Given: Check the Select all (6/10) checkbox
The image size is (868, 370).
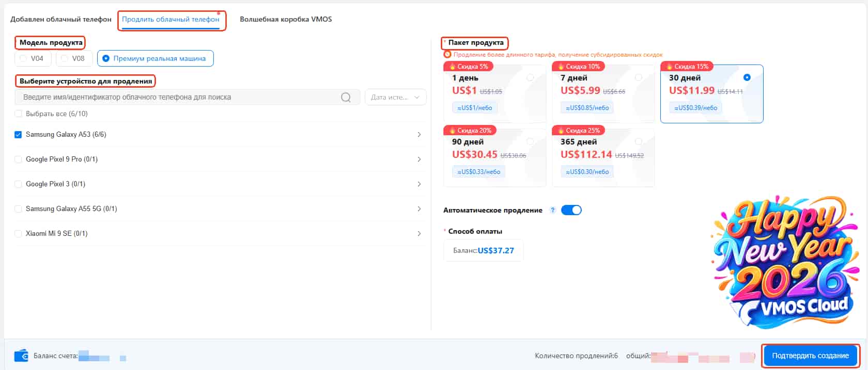Looking at the screenshot, I should click(x=19, y=114).
